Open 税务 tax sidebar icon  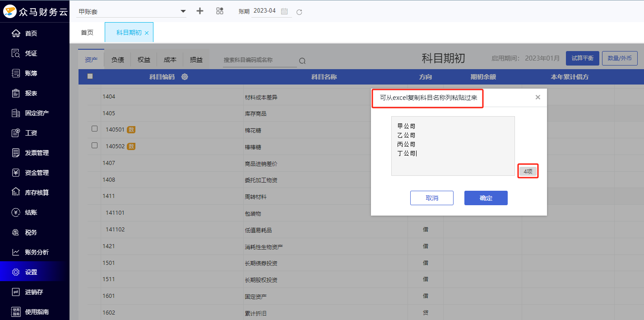click(x=16, y=232)
